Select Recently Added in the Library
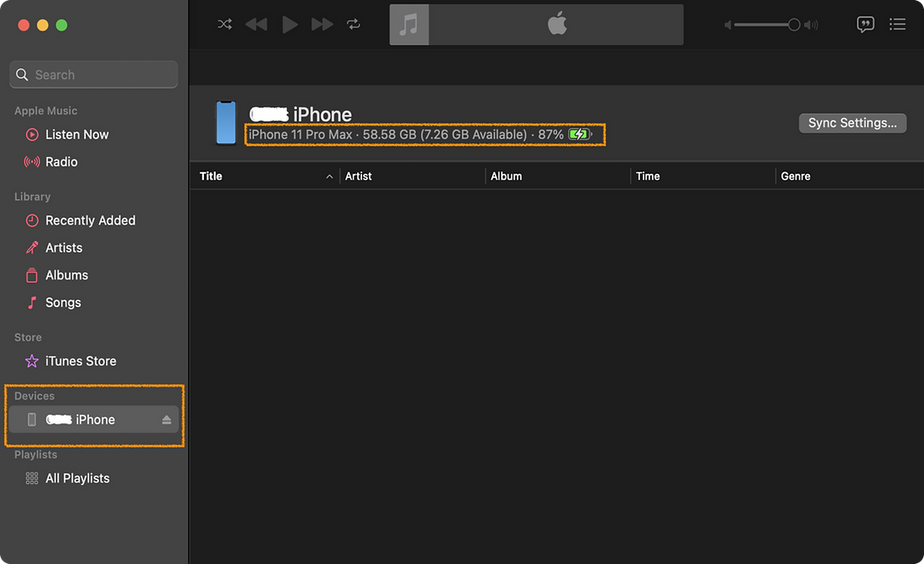Image resolution: width=924 pixels, height=564 pixels. 90,220
